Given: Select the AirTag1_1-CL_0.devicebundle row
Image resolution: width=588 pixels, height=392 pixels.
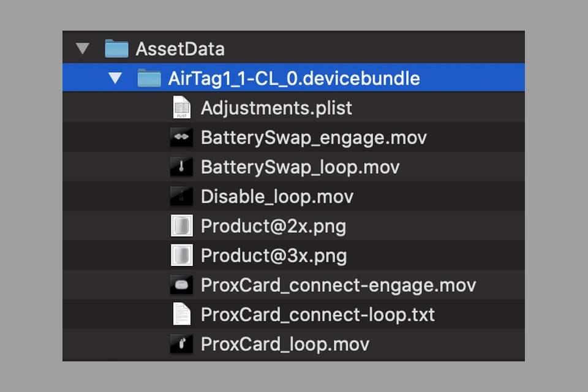Looking at the screenshot, I should coord(293,78).
